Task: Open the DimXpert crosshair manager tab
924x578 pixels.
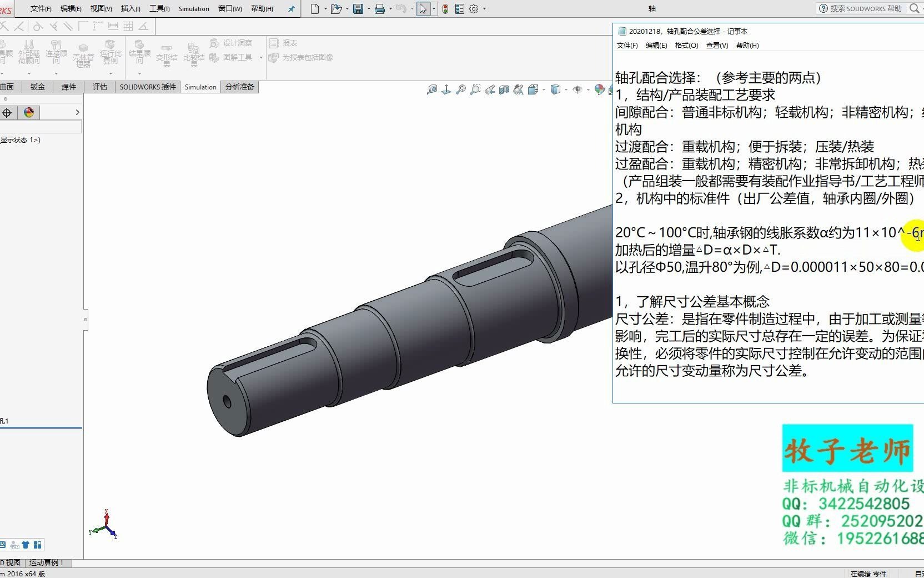Action: point(7,113)
